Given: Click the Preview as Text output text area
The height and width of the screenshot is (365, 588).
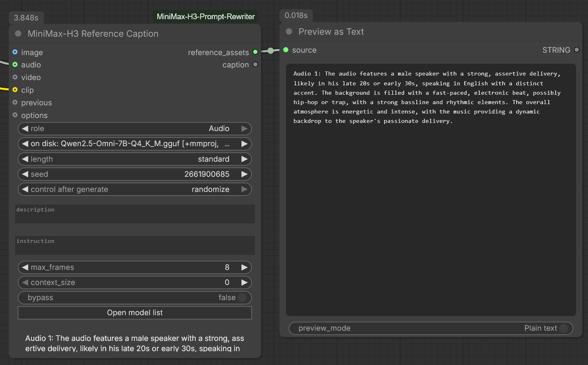Looking at the screenshot, I should (x=431, y=190).
